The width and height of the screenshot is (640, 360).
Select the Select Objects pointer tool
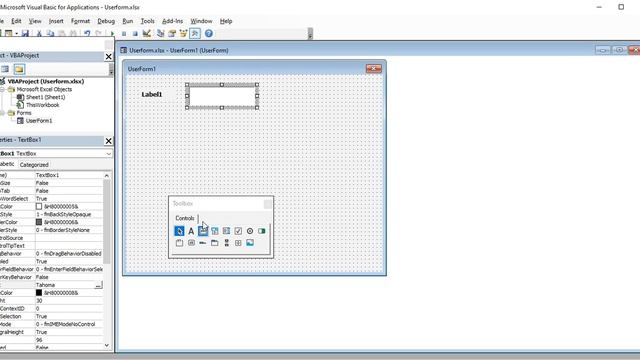click(x=179, y=231)
